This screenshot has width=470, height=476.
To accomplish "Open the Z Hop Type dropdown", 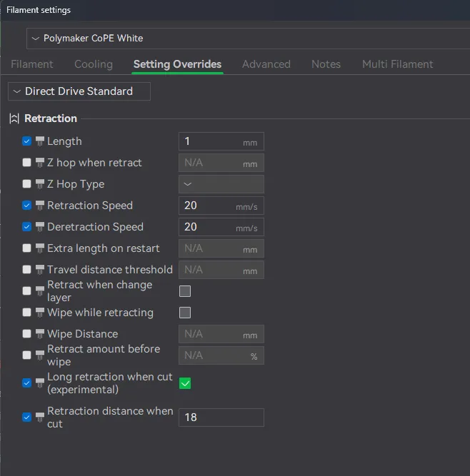I will pyautogui.click(x=221, y=184).
